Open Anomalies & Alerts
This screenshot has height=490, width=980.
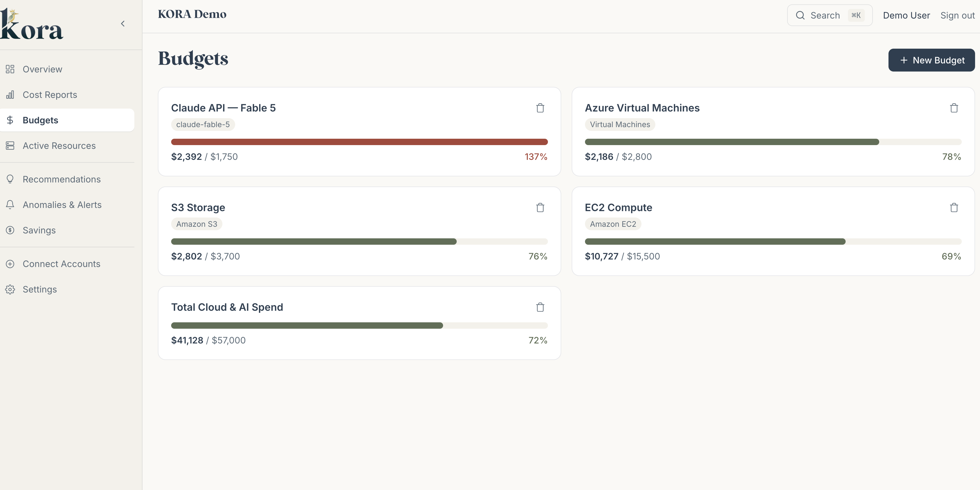point(67,205)
